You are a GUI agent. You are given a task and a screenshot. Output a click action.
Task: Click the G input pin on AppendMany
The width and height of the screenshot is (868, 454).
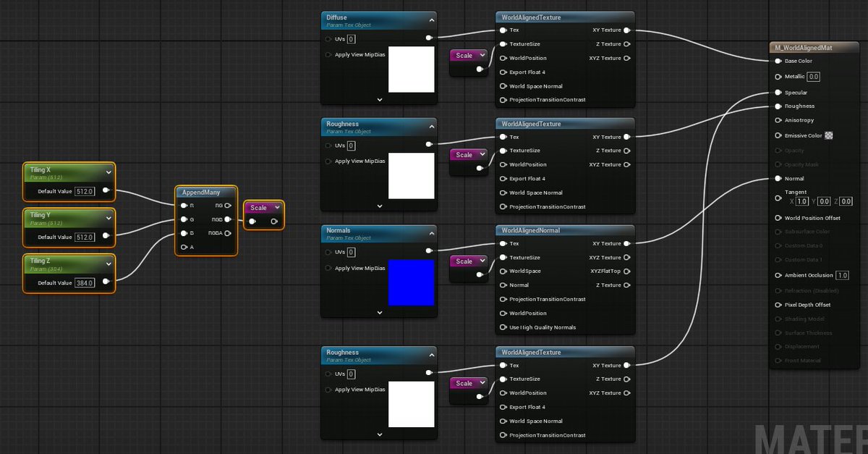(184, 219)
